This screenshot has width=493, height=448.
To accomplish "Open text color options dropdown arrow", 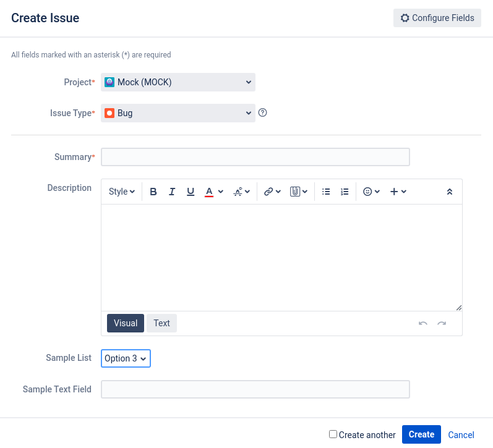I will click(x=221, y=192).
